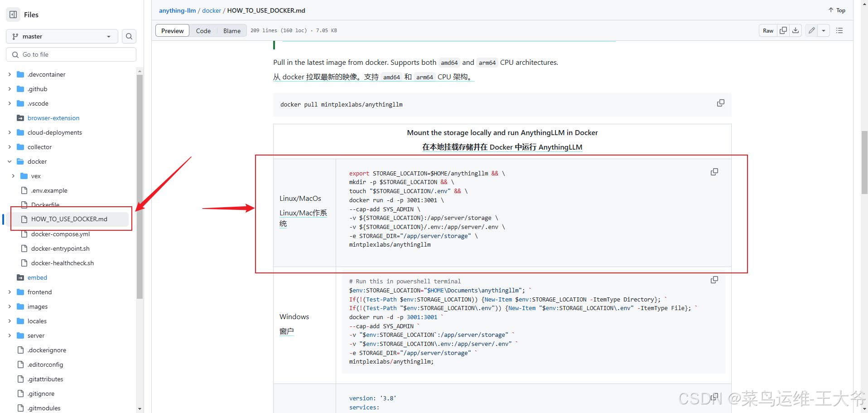868x413 pixels.
Task: Collapse the Files side panel icon
Action: [13, 15]
